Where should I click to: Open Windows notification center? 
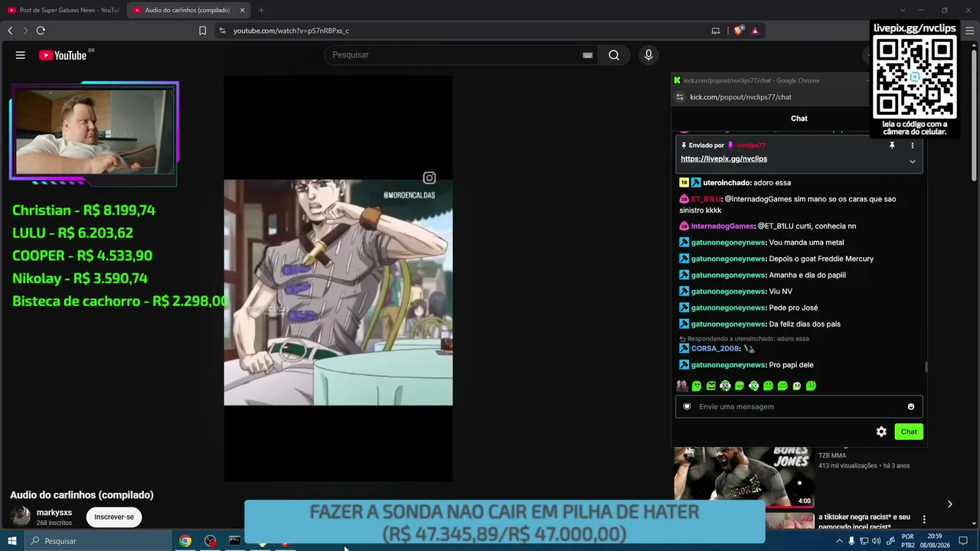(963, 541)
